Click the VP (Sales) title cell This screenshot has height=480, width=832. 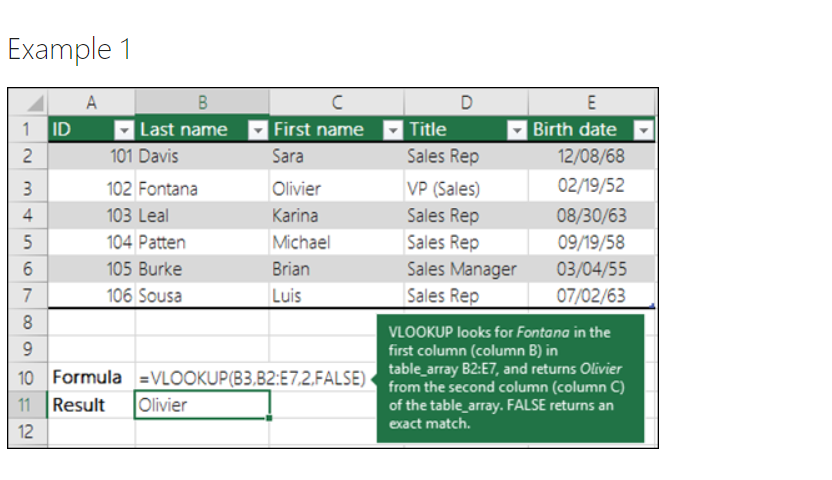pos(464,188)
